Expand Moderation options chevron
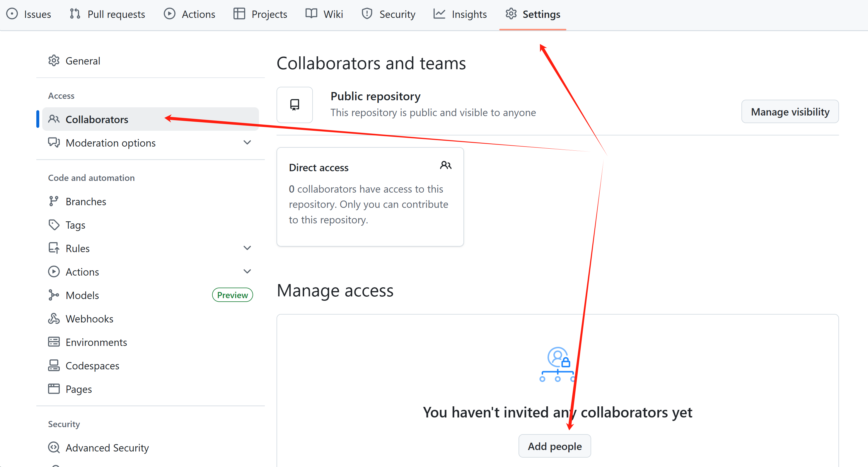 click(x=247, y=143)
